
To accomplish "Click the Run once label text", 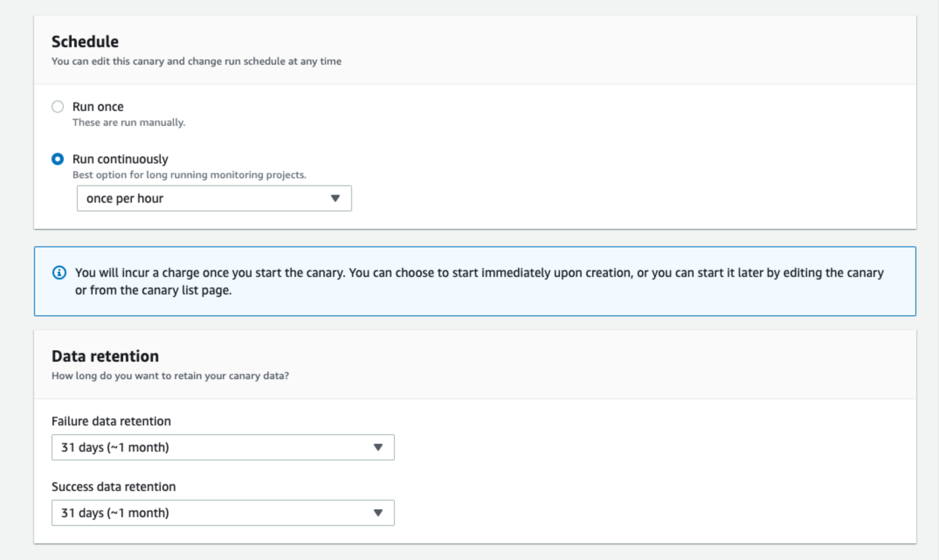I will (x=98, y=107).
